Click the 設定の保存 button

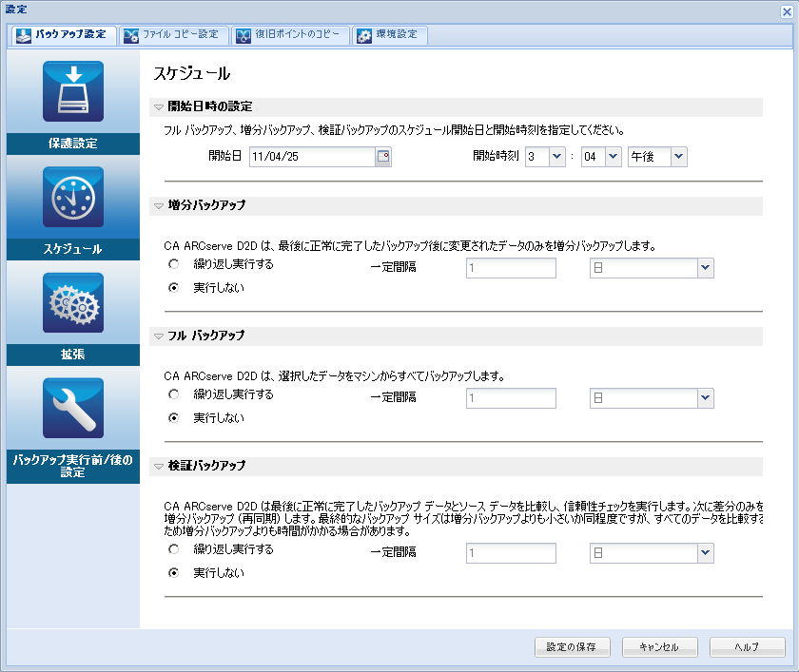coord(572,646)
